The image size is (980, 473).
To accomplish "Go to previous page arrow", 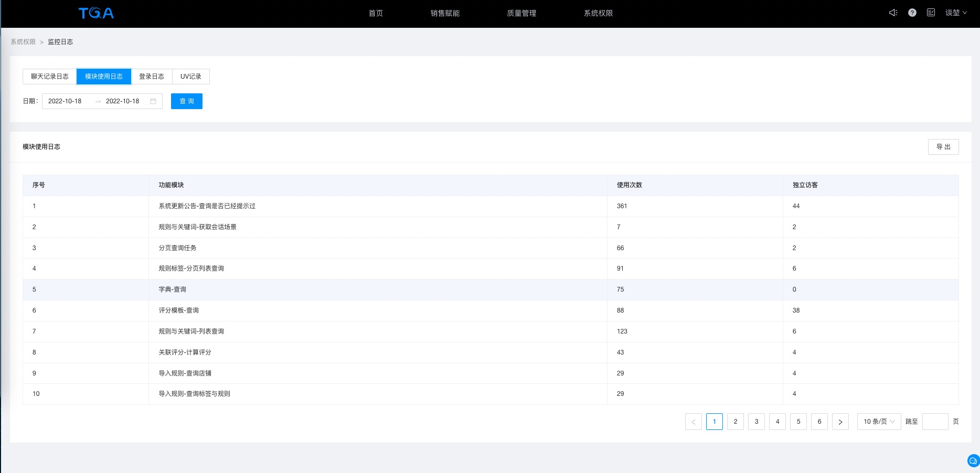I will tap(694, 422).
